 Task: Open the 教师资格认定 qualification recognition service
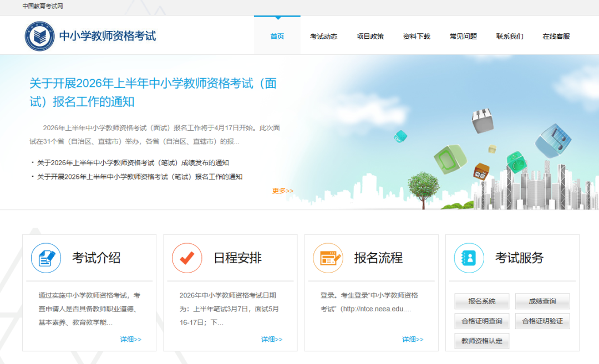[481, 341]
